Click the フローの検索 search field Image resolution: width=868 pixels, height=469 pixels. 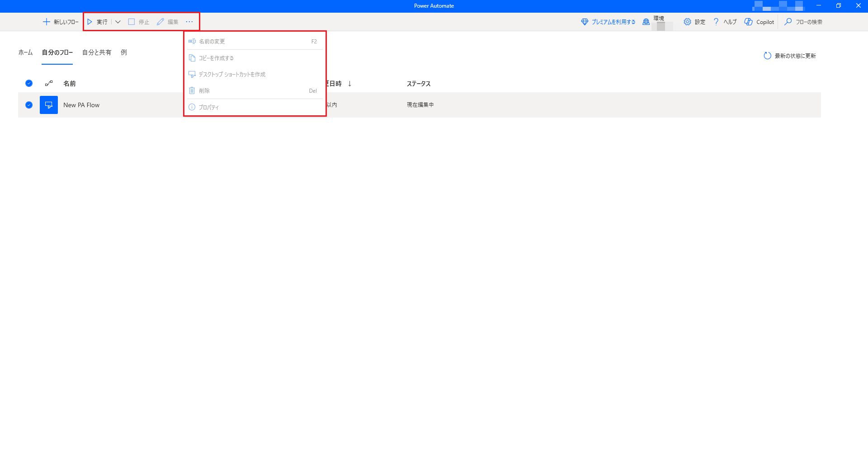804,22
